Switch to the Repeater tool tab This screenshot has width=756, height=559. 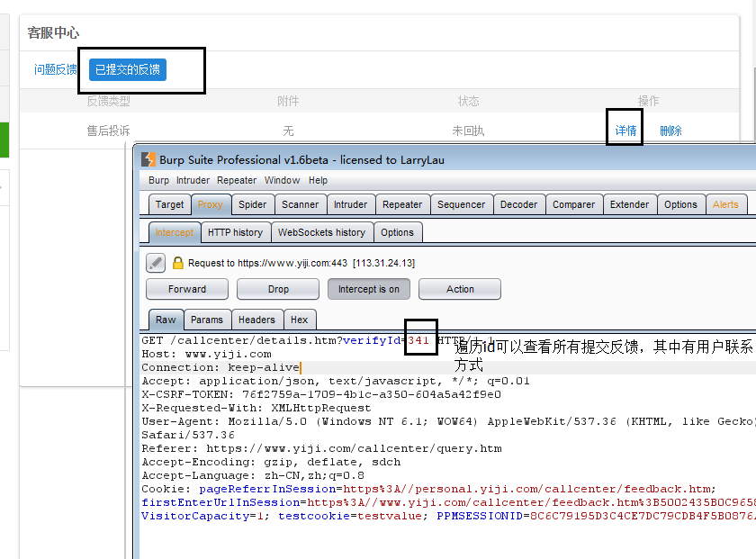tap(402, 204)
